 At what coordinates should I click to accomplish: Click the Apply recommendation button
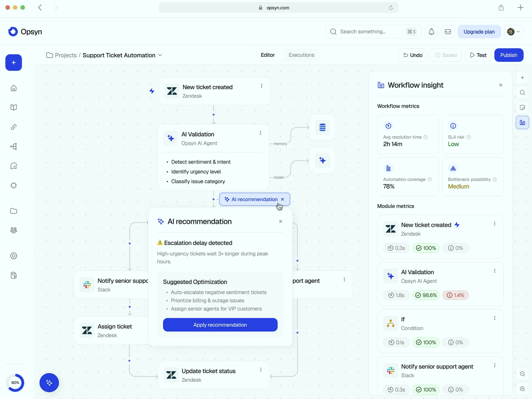pyautogui.click(x=220, y=325)
